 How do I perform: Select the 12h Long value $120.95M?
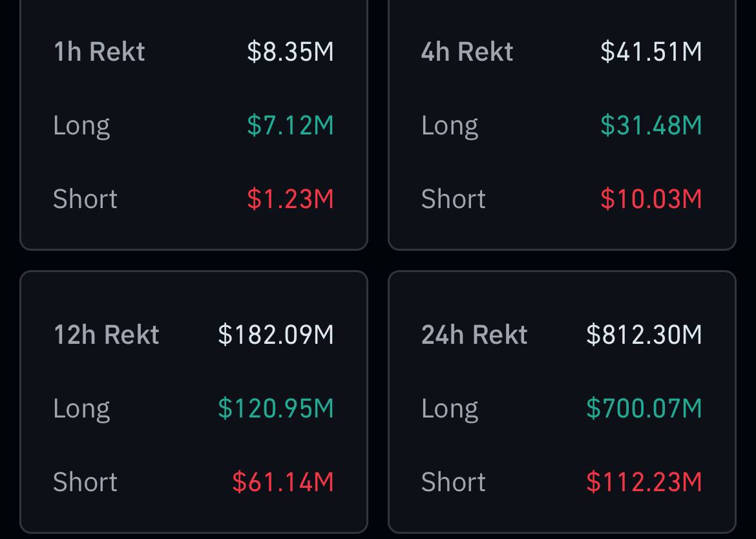point(276,408)
